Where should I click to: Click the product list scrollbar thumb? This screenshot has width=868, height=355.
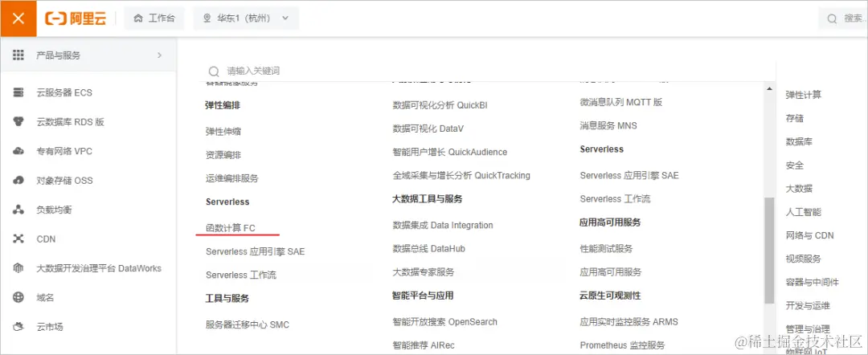[769, 250]
